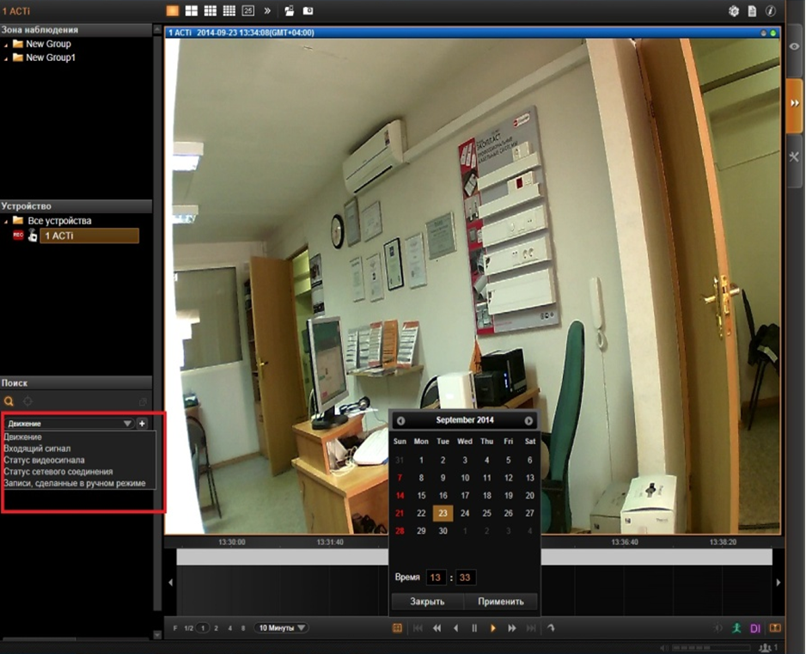Open the tools wrench panel on sidebar
Viewport: 812px width, 654px height.
(795, 157)
